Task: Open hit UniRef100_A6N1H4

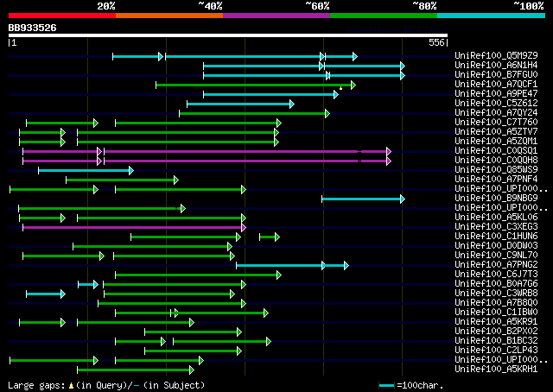Action: (x=496, y=65)
